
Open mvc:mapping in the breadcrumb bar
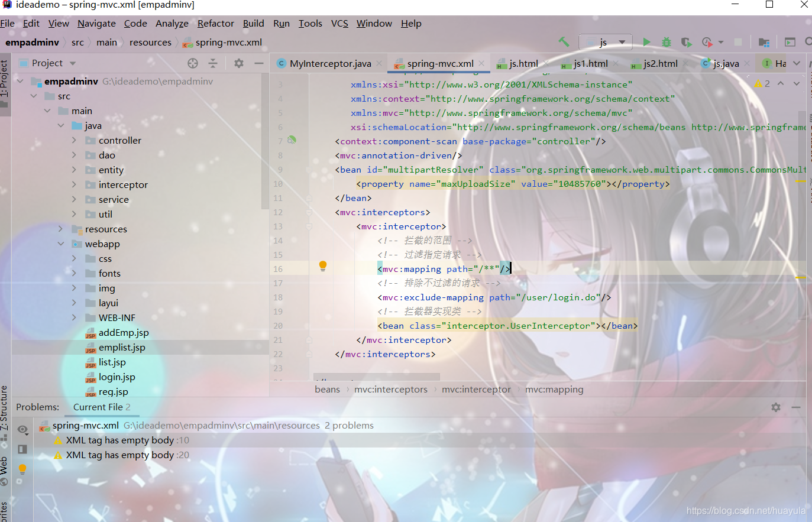click(554, 389)
